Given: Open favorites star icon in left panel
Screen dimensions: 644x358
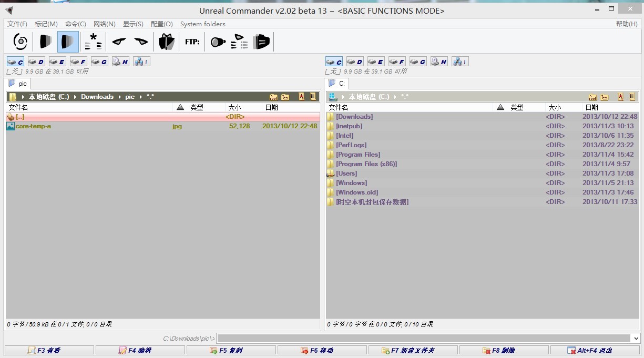Looking at the screenshot, I should [x=301, y=97].
